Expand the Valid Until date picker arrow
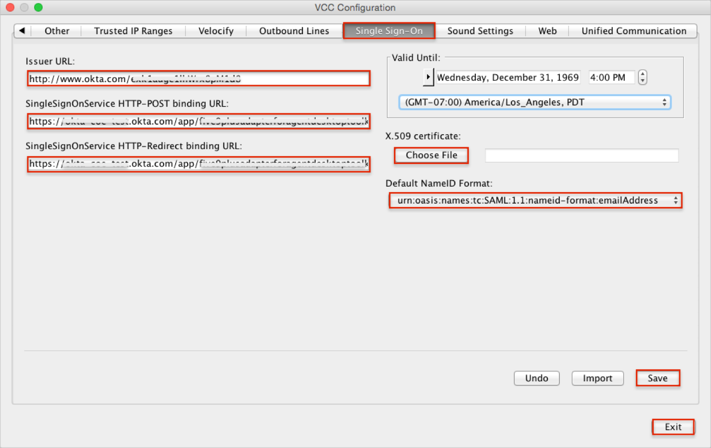Image resolution: width=711 pixels, height=448 pixels. (x=429, y=77)
